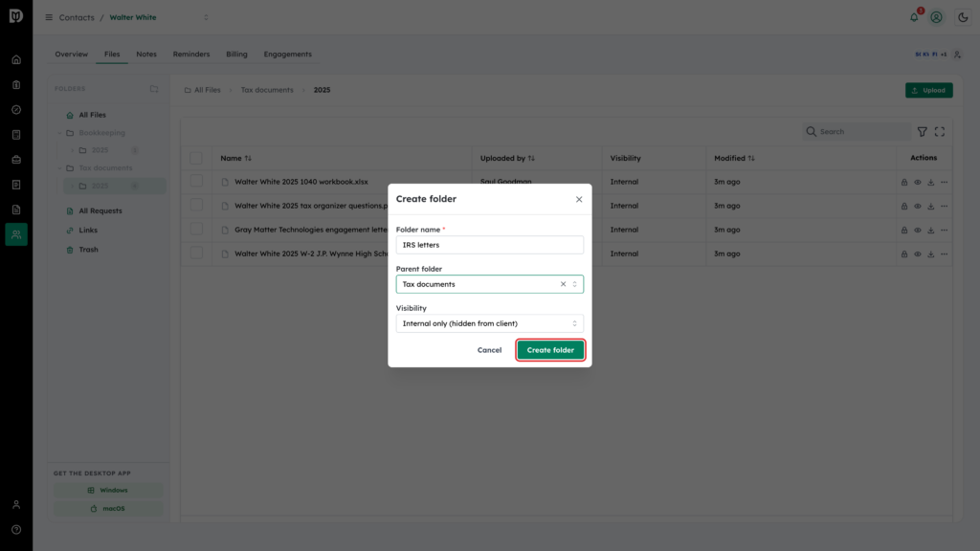Screen dimensions: 980x551
Task: Open the Visibility dropdown
Action: [x=489, y=323]
